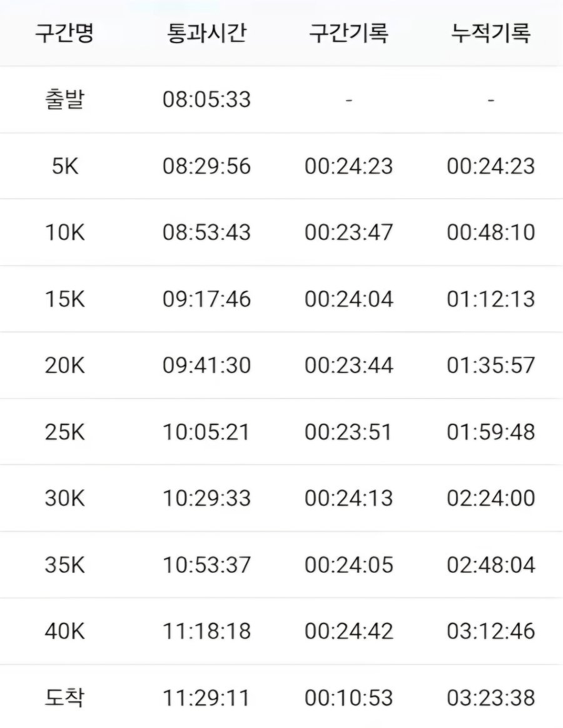Select the 40K split time 00:24:42
Screen dimensions: 563x728
pyautogui.click(x=348, y=631)
